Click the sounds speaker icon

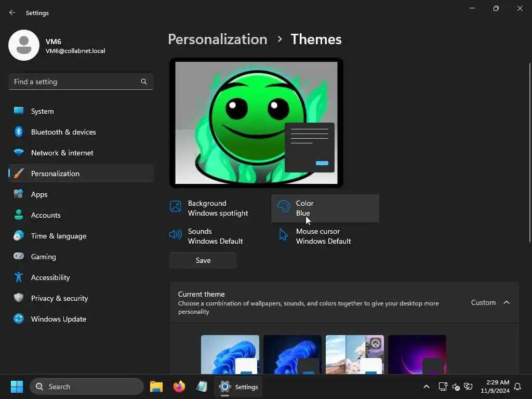tap(176, 234)
